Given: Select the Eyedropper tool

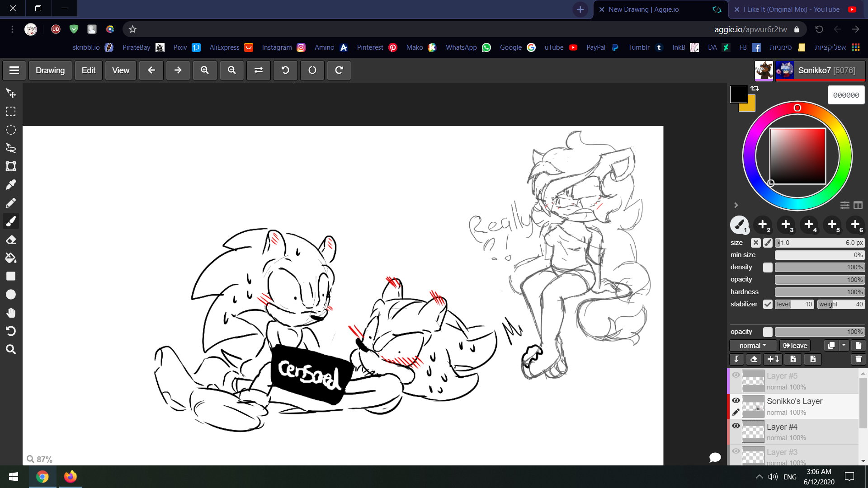Looking at the screenshot, I should pyautogui.click(x=11, y=184).
